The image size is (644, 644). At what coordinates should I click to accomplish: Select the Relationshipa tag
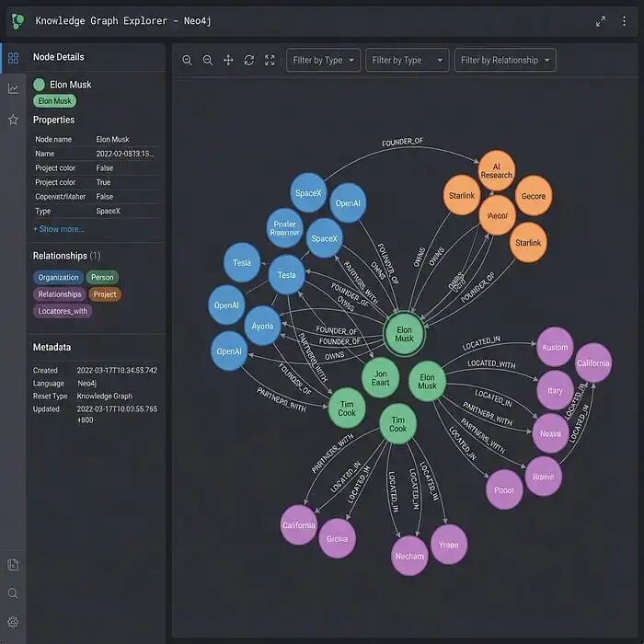pyautogui.click(x=60, y=294)
